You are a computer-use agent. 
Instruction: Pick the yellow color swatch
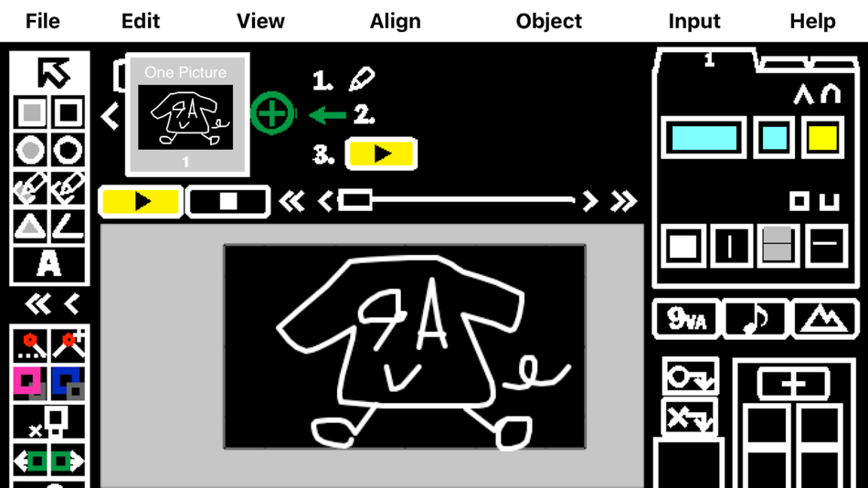coord(822,138)
